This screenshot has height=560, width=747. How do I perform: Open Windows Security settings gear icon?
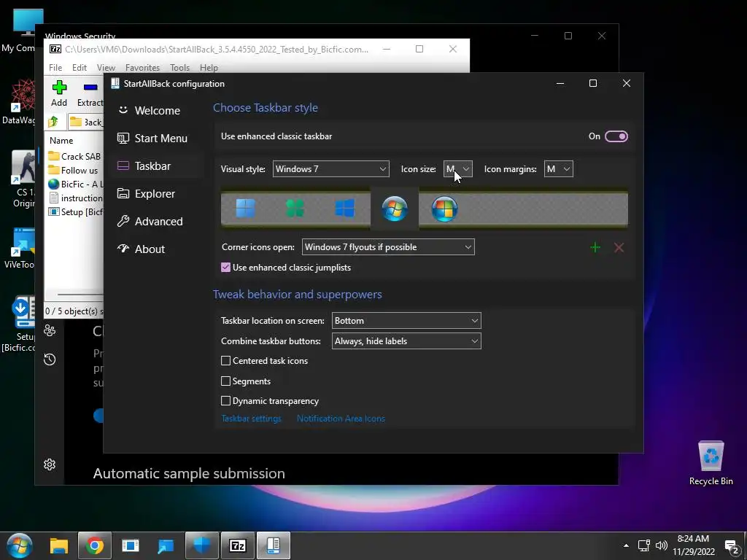50,464
